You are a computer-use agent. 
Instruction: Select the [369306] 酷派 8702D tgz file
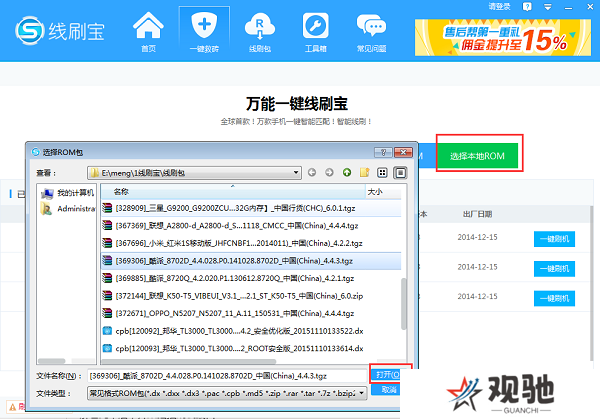(x=251, y=261)
